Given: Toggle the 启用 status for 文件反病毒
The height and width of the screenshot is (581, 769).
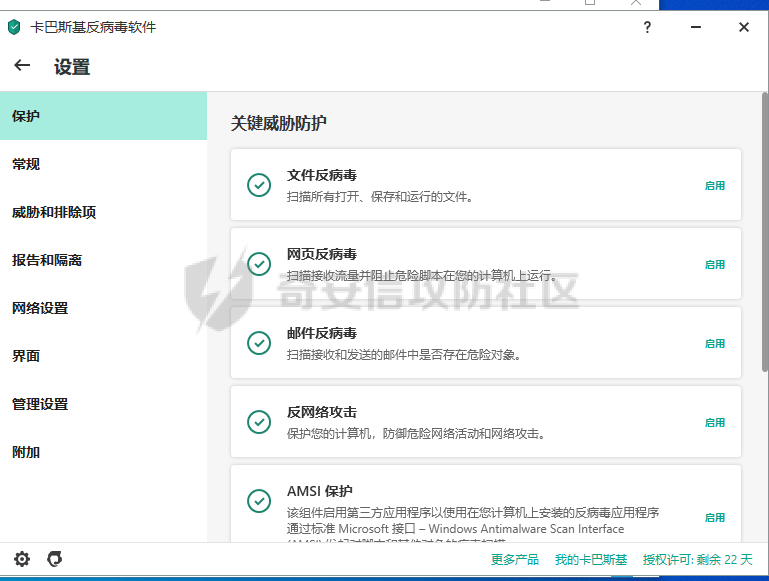Looking at the screenshot, I should pos(714,185).
